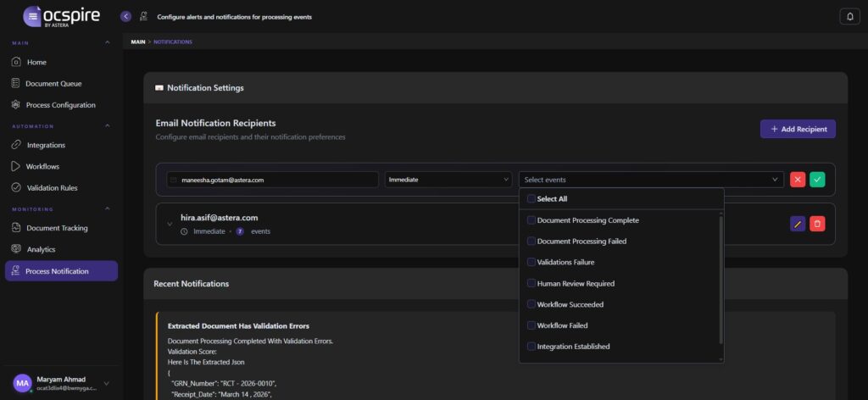Click the Document Queue icon

[x=15, y=84]
